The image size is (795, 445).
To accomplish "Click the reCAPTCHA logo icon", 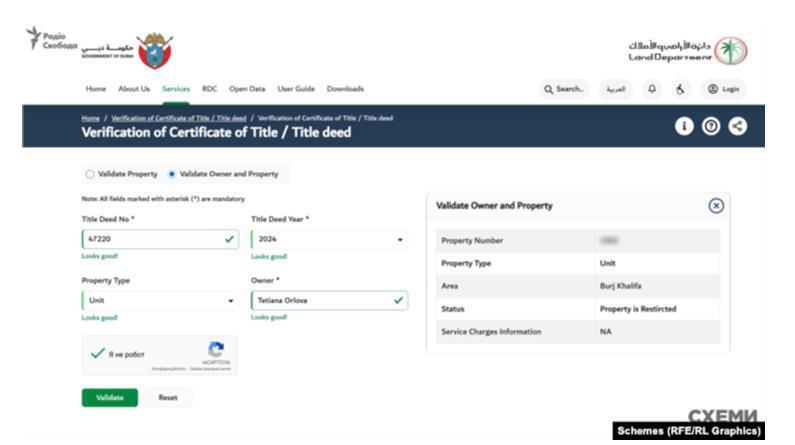I will [215, 350].
